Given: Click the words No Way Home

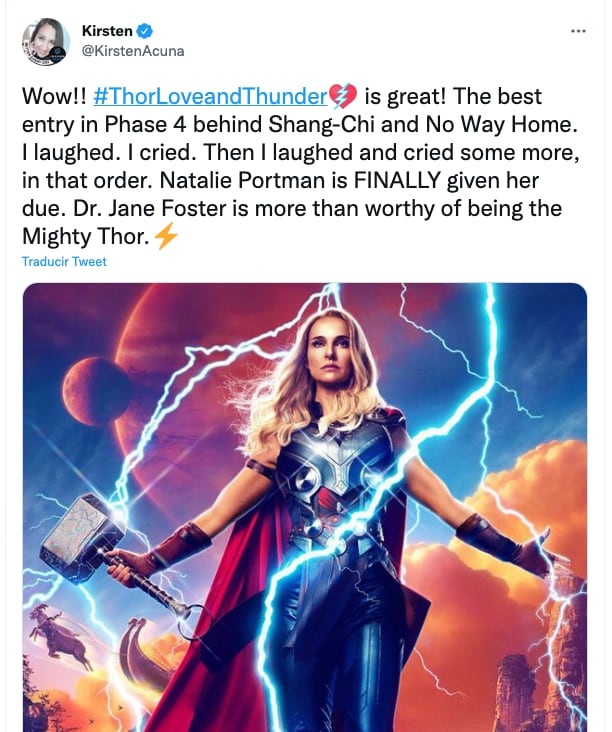Looking at the screenshot, I should (x=499, y=124).
